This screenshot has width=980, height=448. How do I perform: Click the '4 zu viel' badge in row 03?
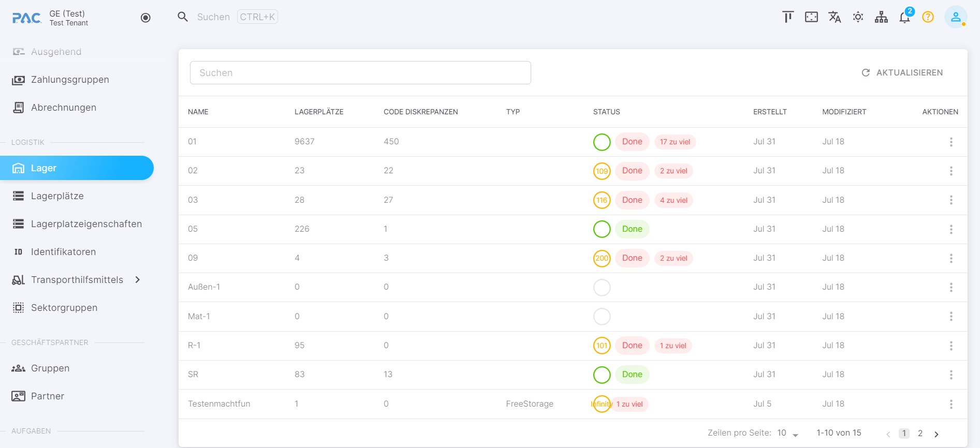(674, 200)
